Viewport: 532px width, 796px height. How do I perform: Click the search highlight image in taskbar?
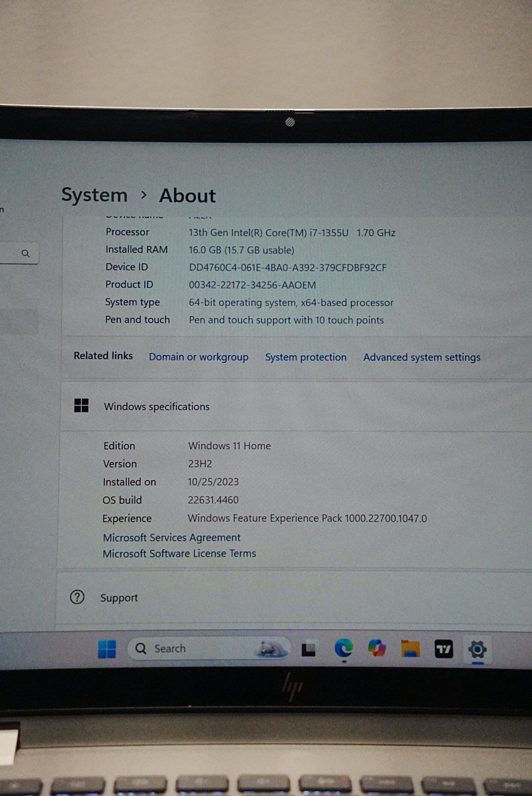pos(270,649)
